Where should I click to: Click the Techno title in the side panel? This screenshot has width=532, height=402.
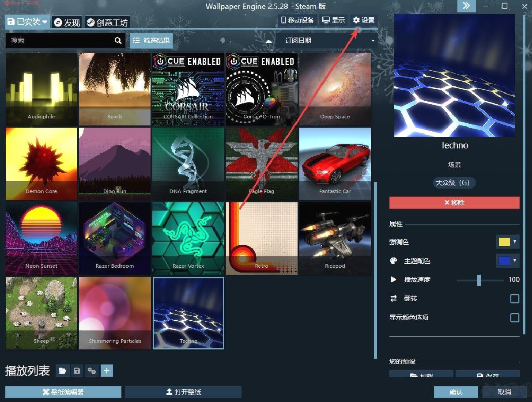[x=454, y=145]
